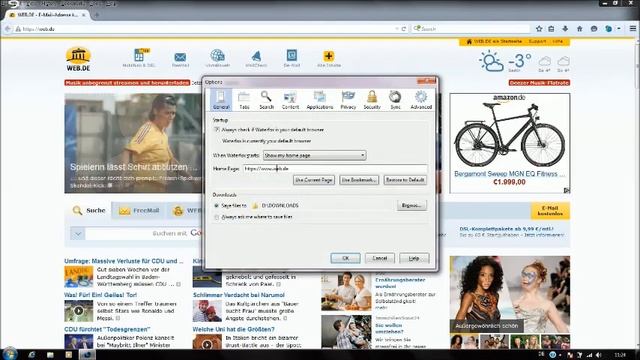Click the weather forecast sun icon
Viewport: 640px width, 360px height.
click(491, 62)
